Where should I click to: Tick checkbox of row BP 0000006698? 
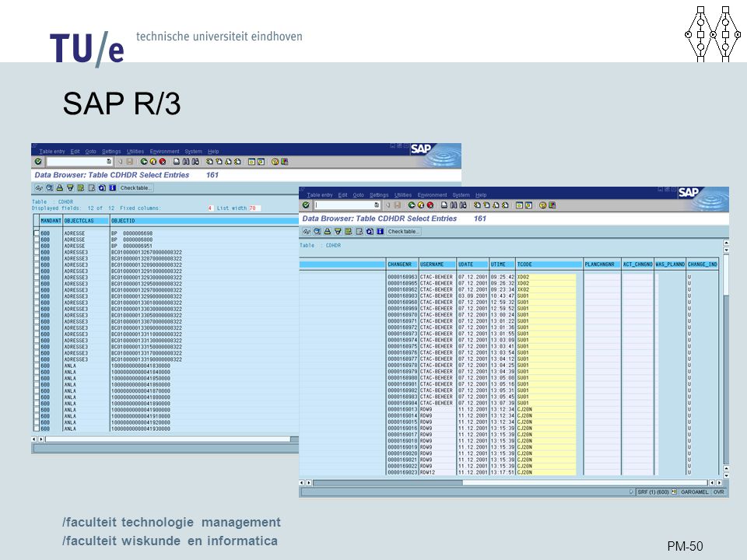37,233
